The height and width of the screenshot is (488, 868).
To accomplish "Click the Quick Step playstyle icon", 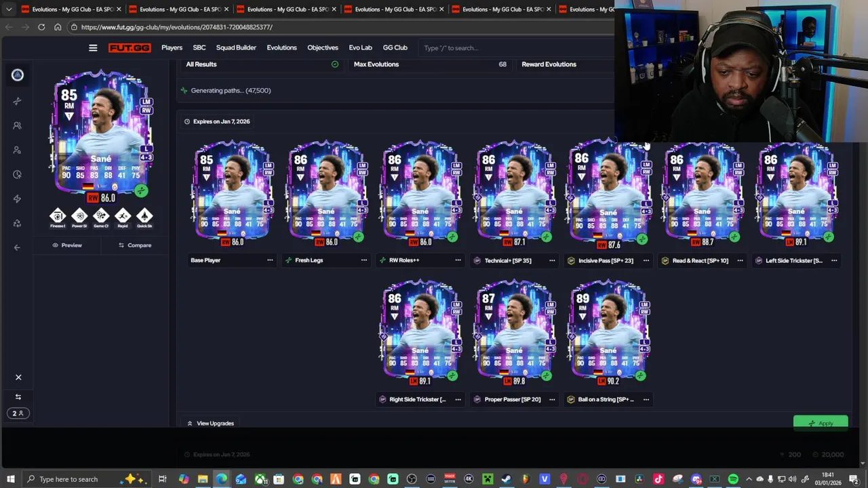I will tap(144, 217).
